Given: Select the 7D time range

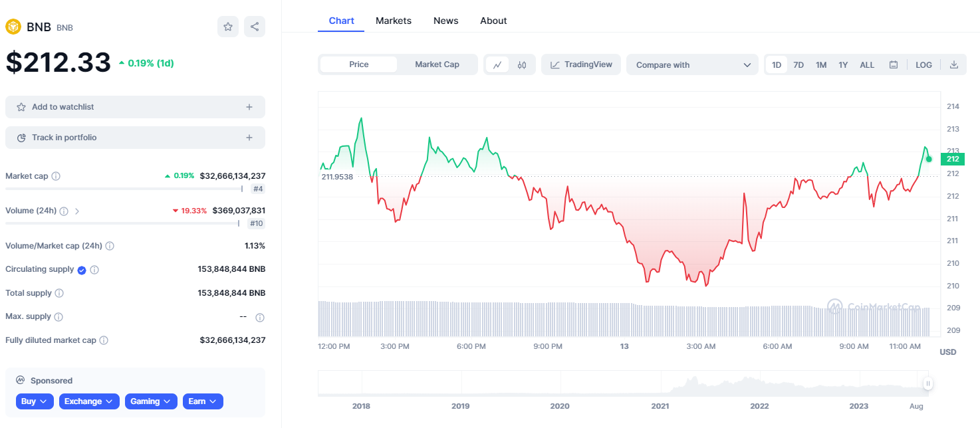Looking at the screenshot, I should pyautogui.click(x=798, y=64).
